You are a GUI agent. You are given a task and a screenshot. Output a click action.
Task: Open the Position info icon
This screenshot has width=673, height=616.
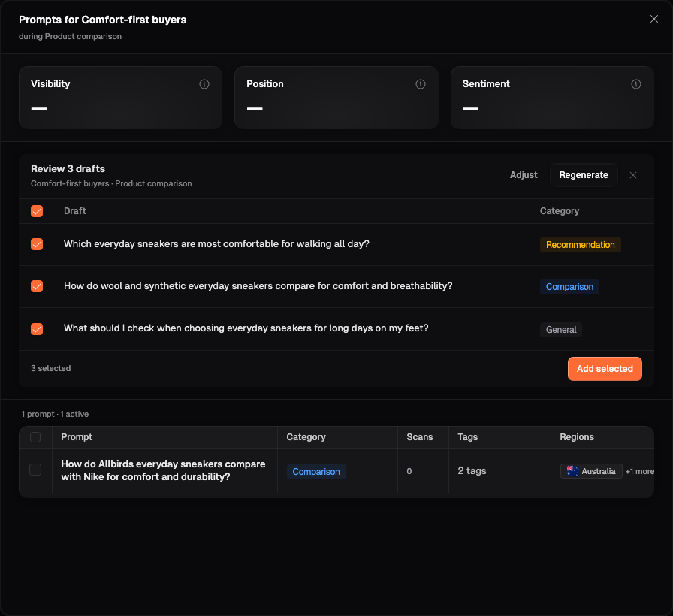tap(421, 84)
